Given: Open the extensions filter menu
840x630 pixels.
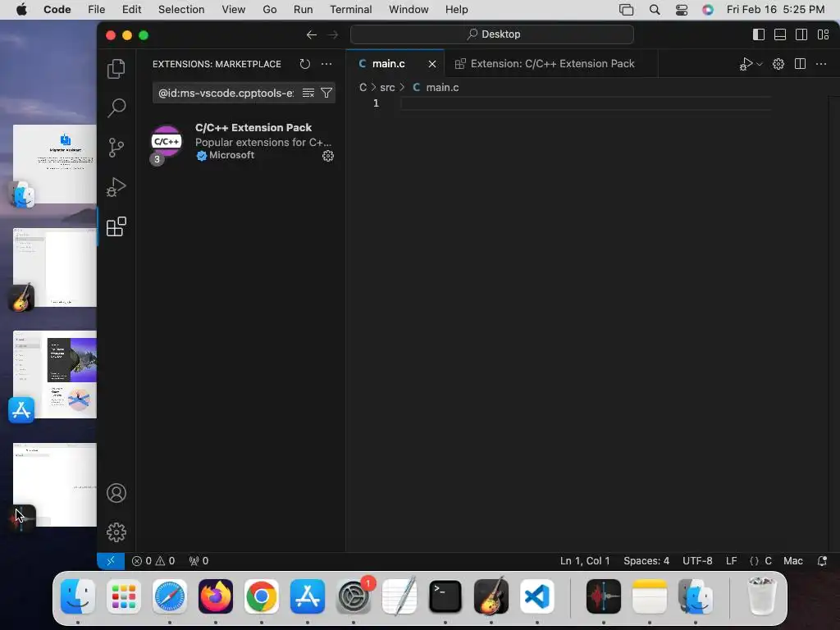Looking at the screenshot, I should [x=326, y=93].
